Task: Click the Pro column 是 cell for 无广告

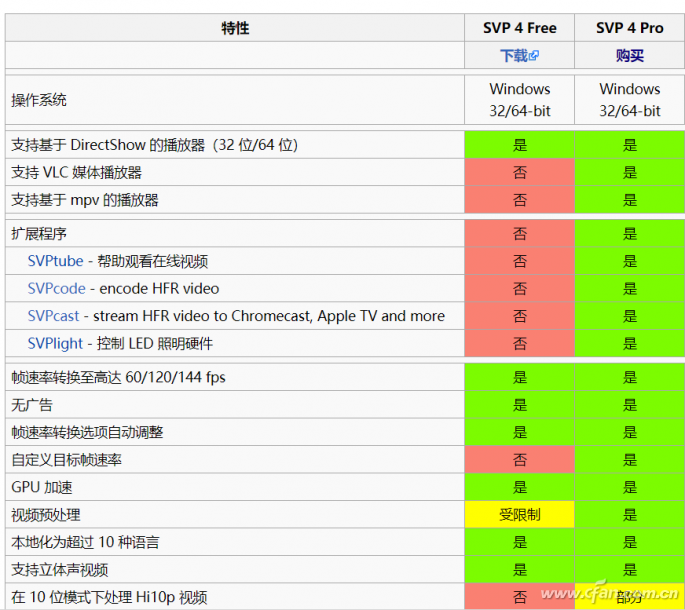Action: [x=630, y=405]
